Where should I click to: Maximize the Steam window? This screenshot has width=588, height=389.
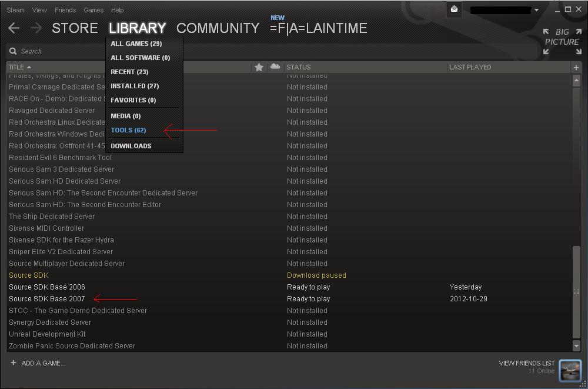(x=568, y=10)
